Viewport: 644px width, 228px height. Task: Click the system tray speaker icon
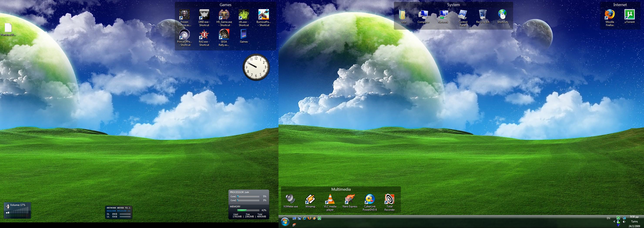click(624, 222)
